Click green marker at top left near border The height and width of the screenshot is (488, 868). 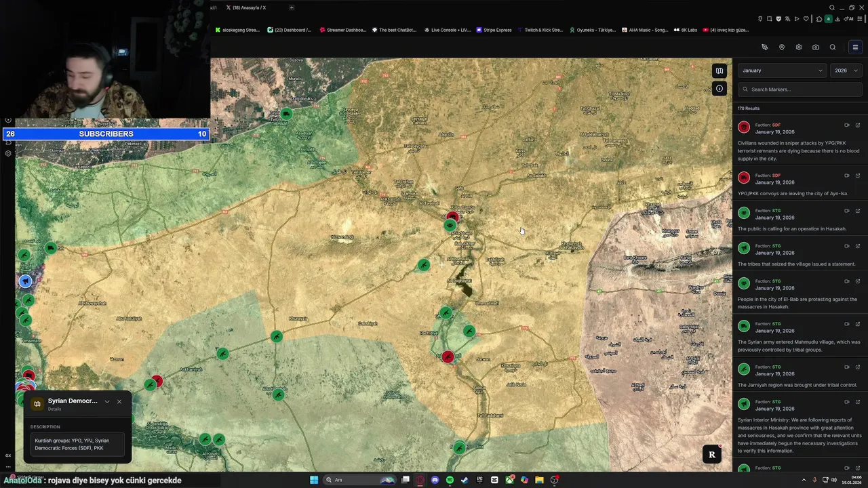point(286,114)
